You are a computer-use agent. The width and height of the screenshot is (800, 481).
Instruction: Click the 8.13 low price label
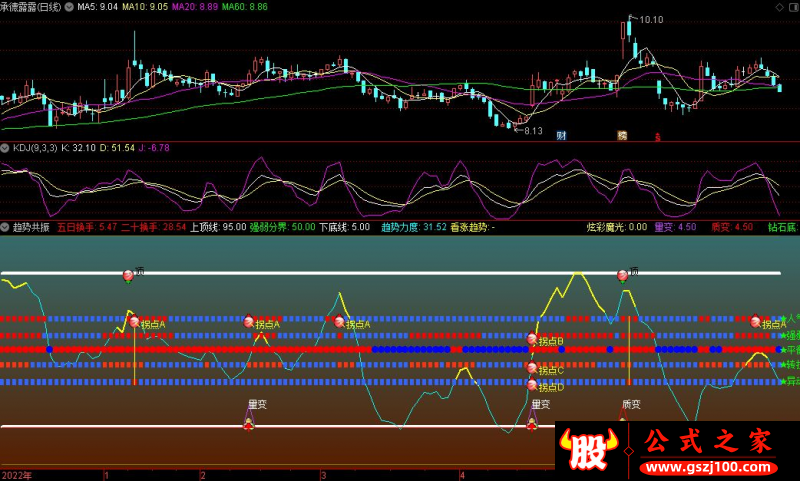point(532,130)
